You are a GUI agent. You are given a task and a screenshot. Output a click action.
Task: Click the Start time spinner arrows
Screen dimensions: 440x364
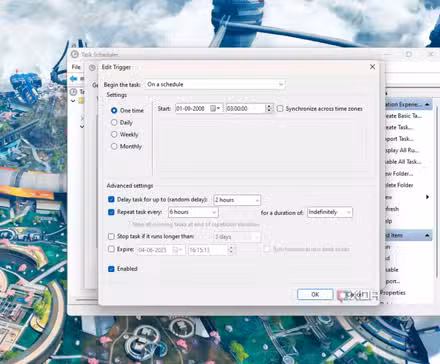pos(269,108)
